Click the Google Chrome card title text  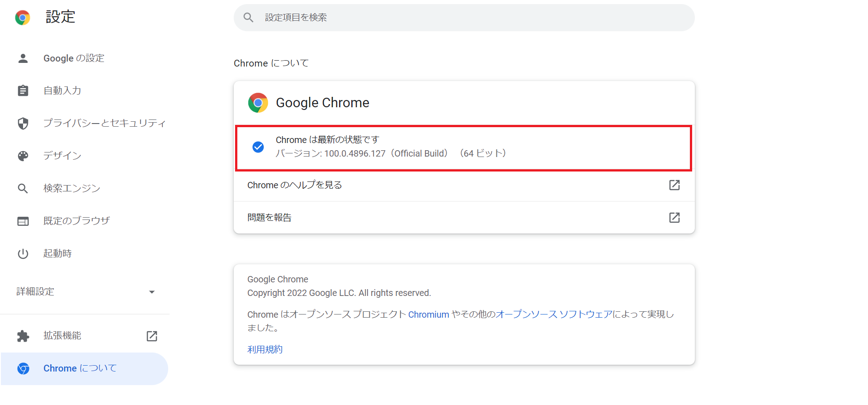tap(323, 103)
